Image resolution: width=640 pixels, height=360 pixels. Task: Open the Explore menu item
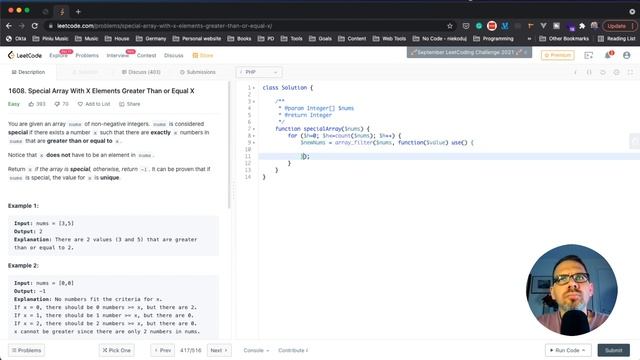(58, 56)
